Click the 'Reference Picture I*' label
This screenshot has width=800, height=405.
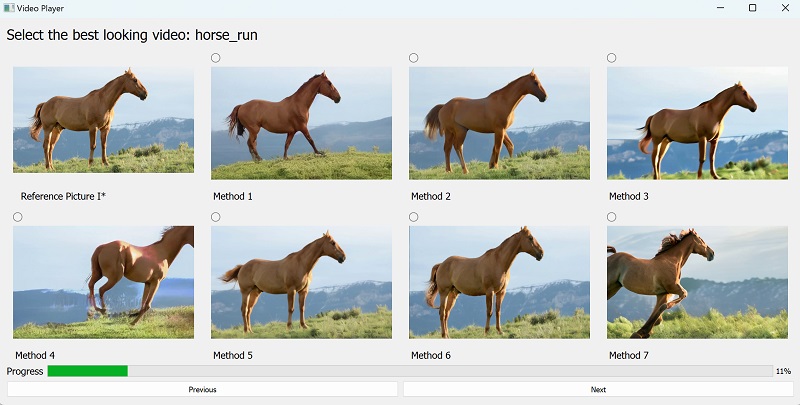[x=63, y=196]
